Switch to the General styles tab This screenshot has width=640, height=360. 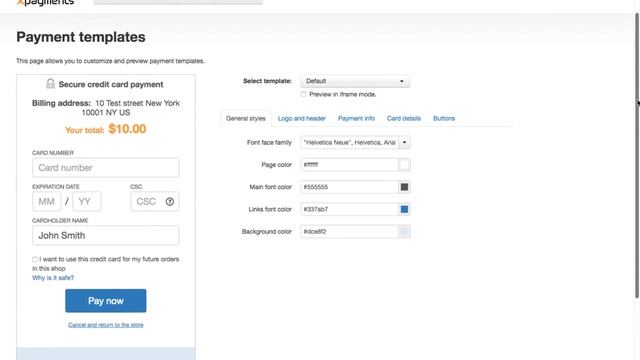(x=246, y=118)
